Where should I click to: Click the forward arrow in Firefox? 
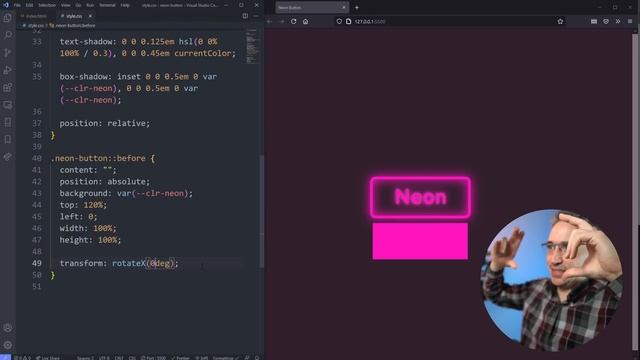click(282, 21)
